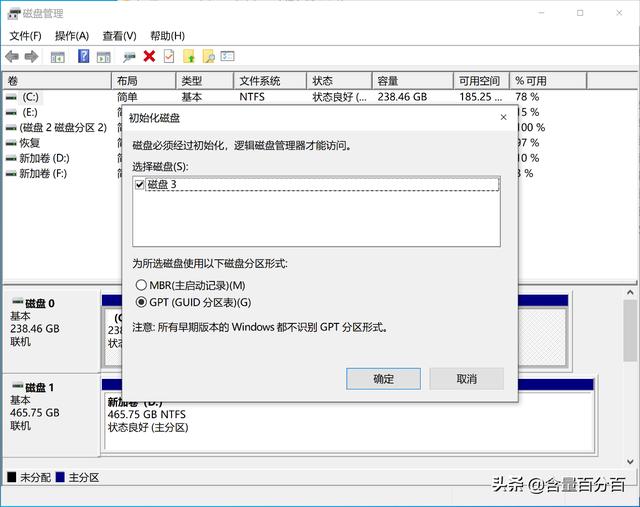Screen dimensions: 640x507
Task: Open the 帮助(H) menu
Action: [167, 36]
